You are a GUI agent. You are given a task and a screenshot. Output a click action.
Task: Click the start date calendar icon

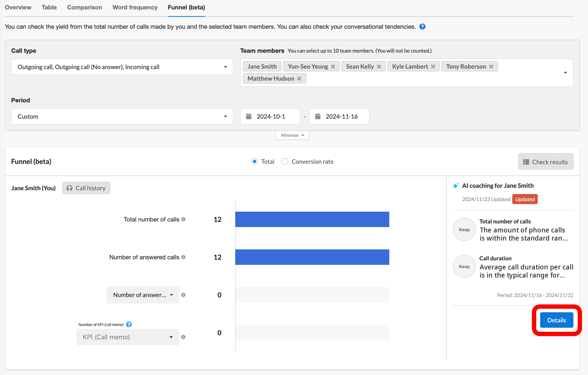click(249, 116)
